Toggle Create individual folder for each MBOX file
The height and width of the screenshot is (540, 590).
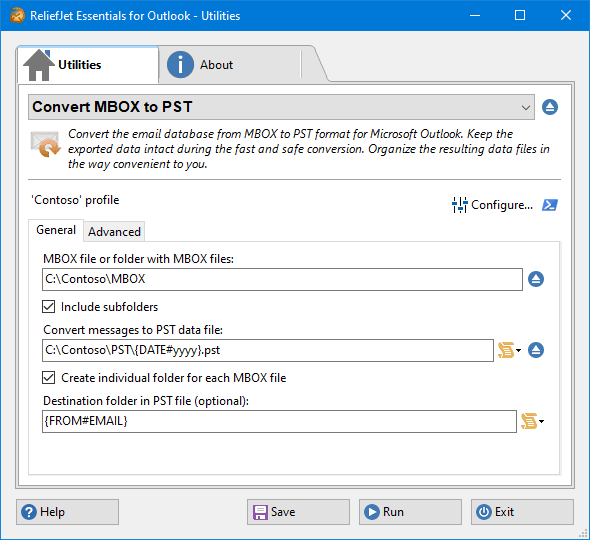coord(49,377)
